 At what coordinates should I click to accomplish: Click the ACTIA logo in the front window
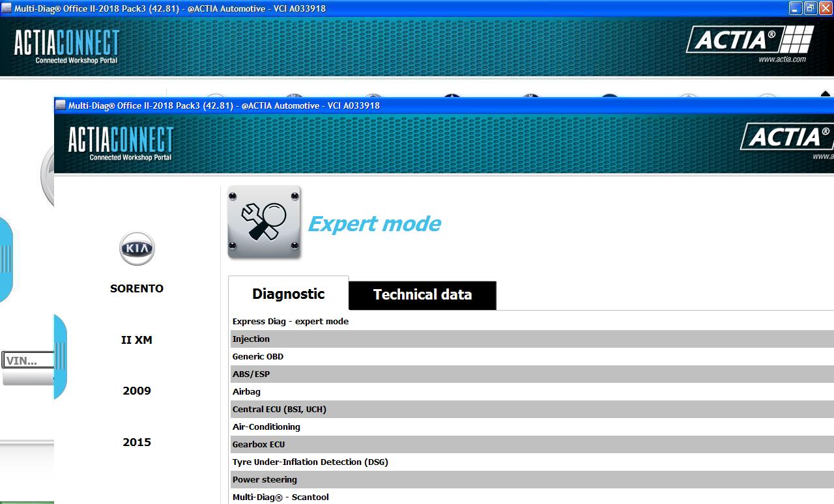tap(786, 138)
